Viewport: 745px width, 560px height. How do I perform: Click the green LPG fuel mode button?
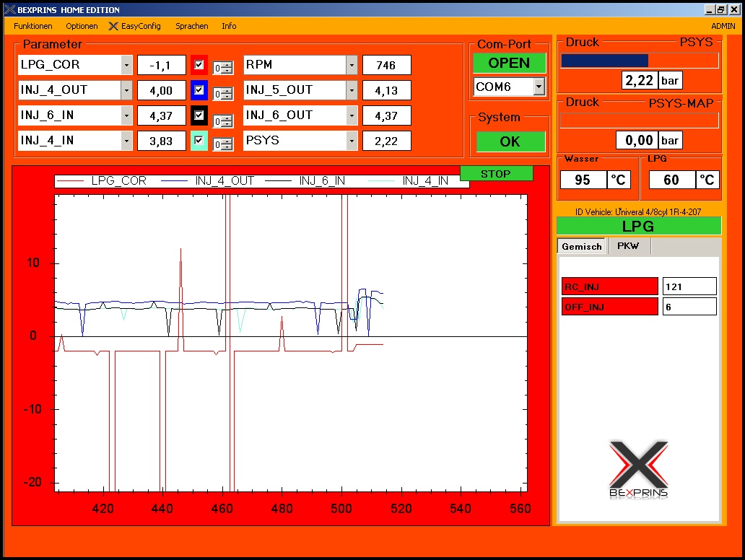[639, 226]
